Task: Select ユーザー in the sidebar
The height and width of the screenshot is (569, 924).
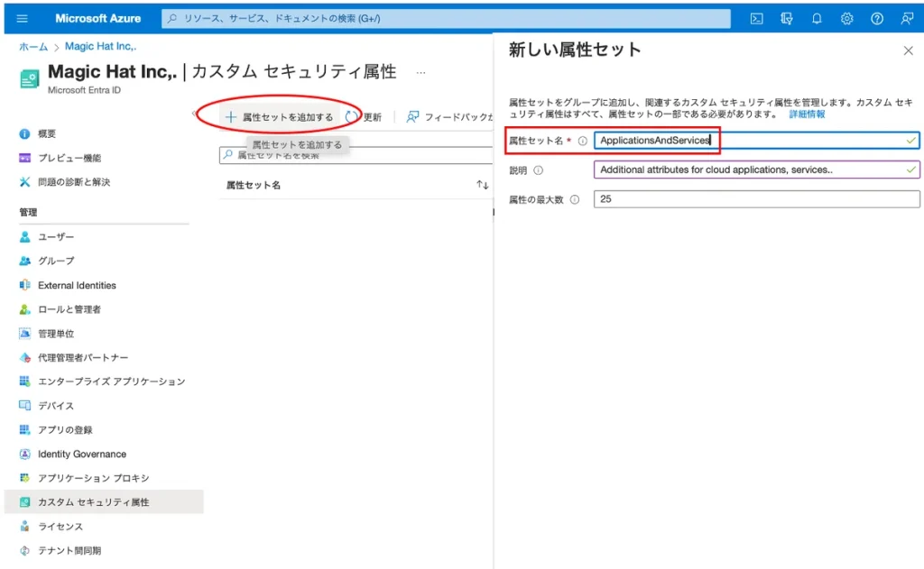Action: (56, 236)
